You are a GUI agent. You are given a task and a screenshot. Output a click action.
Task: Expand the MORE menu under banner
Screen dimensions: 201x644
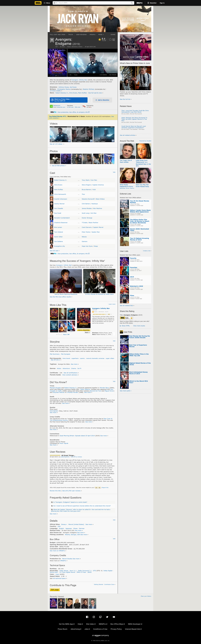tap(101, 35)
